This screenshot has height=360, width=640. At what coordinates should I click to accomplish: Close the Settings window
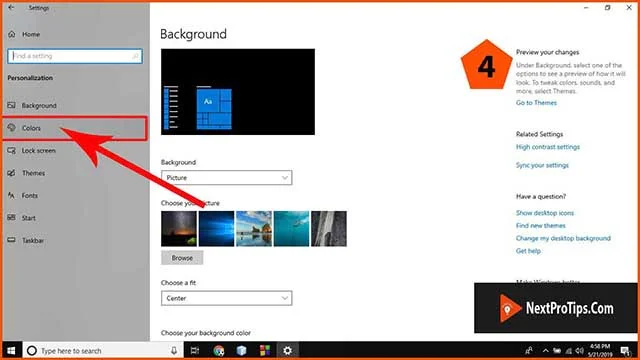[629, 8]
